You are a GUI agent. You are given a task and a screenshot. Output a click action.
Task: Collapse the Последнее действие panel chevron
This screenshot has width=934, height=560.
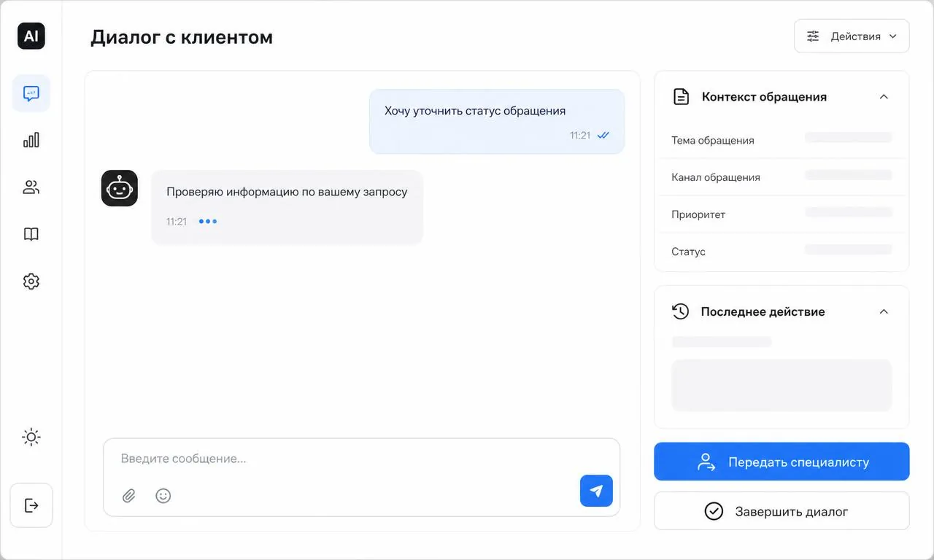(884, 311)
